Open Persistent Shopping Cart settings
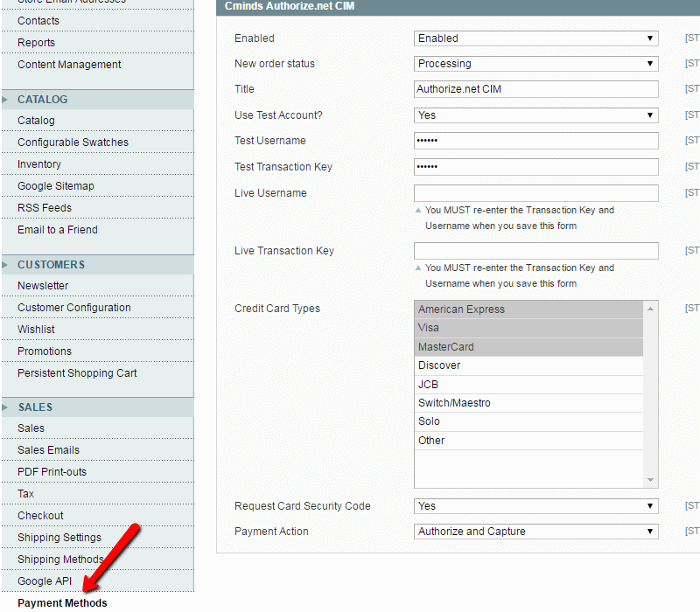 pos(77,373)
